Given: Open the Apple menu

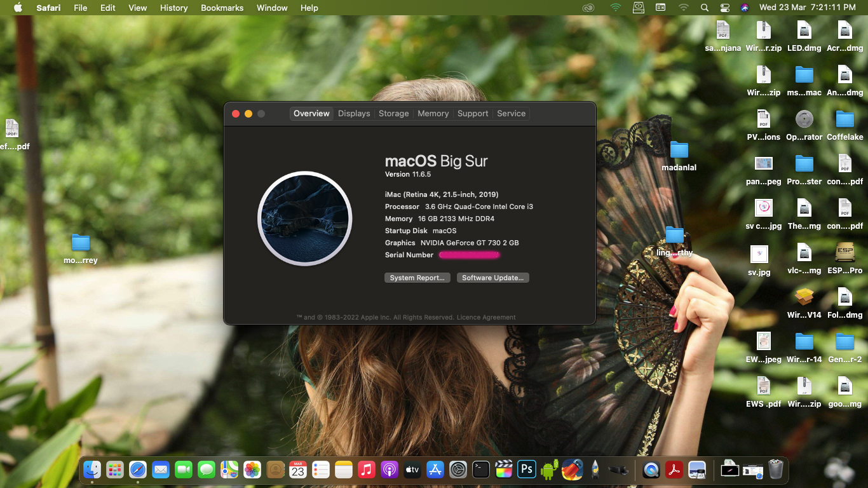Looking at the screenshot, I should [18, 8].
